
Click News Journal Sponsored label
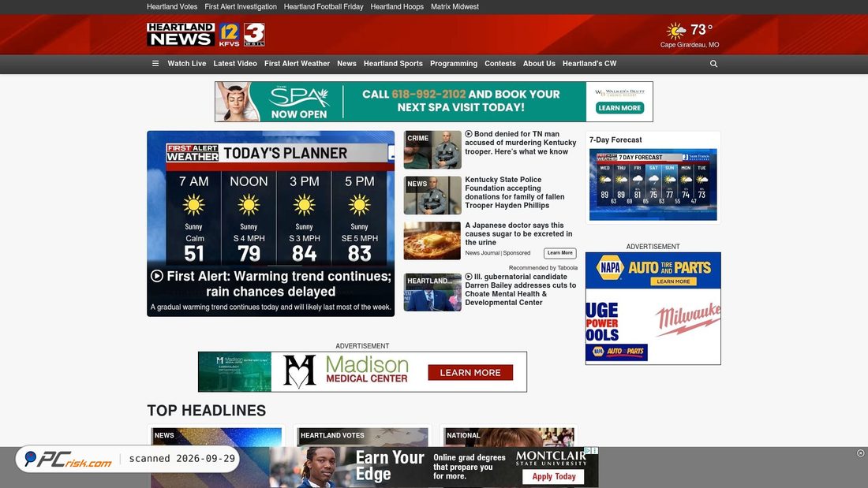[498, 253]
